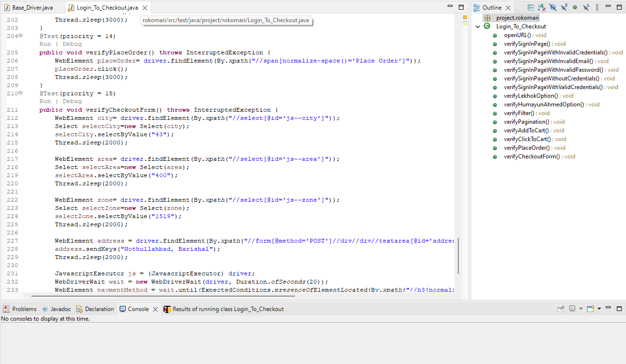Toggle Hide Fields in Outline toolbar
The image size is (626, 364).
click(x=553, y=8)
